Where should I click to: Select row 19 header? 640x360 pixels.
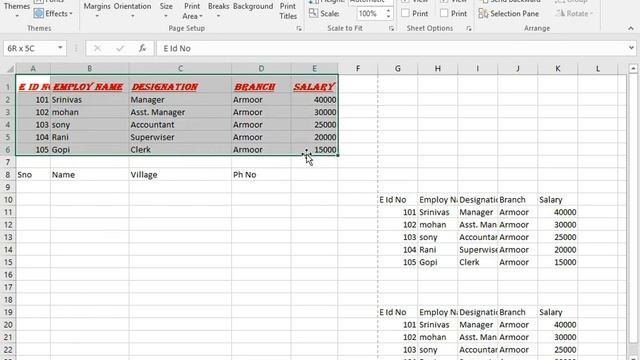8,312
